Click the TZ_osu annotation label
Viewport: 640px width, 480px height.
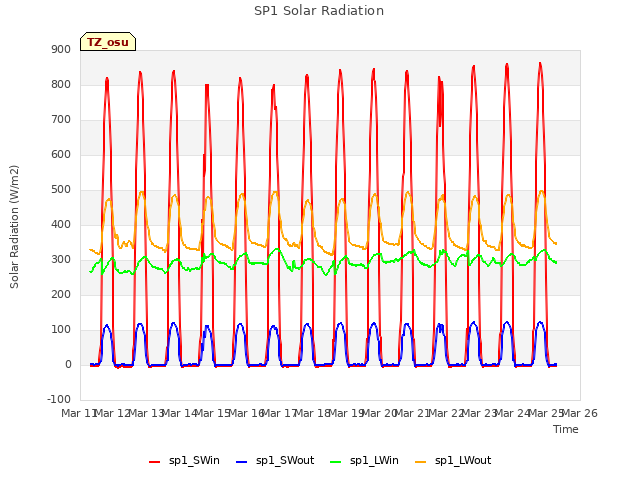[x=108, y=42]
